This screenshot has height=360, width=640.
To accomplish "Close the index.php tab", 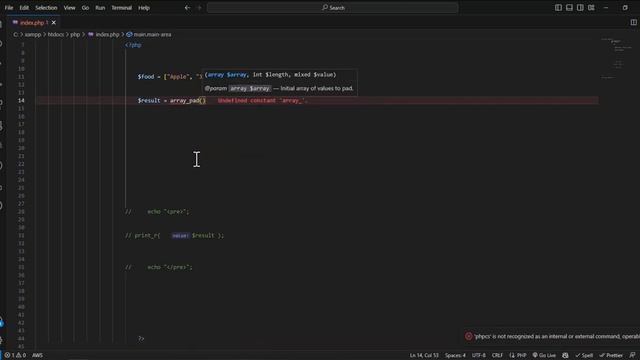I will coord(54,23).
